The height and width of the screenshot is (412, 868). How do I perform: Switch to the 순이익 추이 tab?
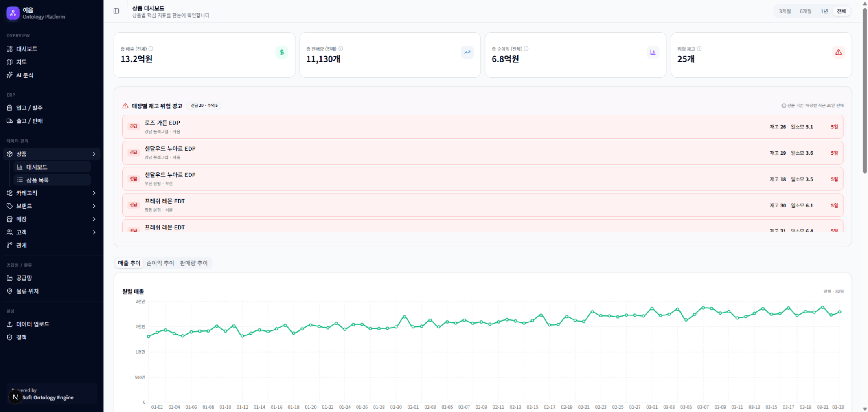pyautogui.click(x=160, y=263)
